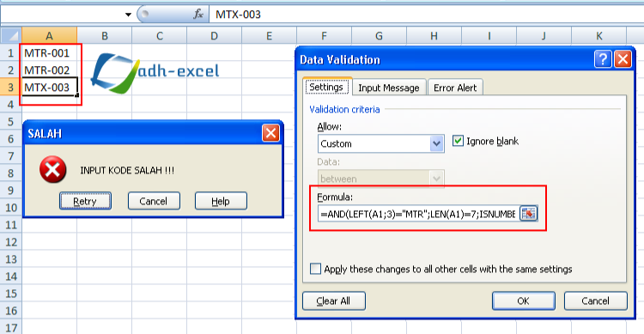Select cell A1 containing MTR-001
Image resolution: width=644 pixels, height=334 pixels.
click(49, 53)
